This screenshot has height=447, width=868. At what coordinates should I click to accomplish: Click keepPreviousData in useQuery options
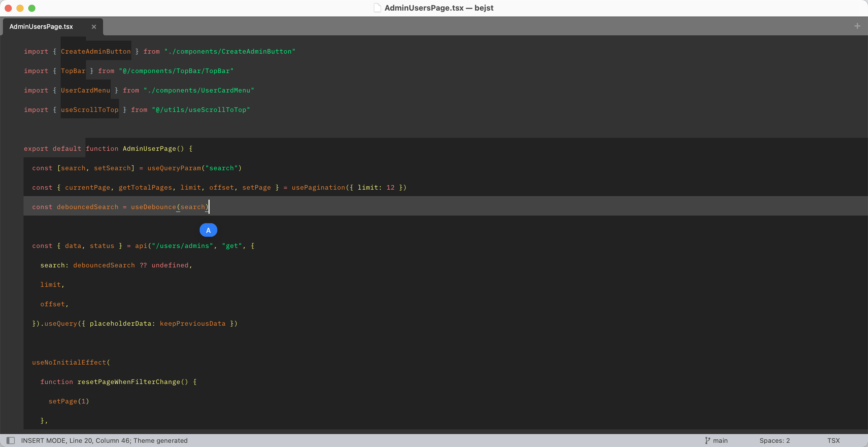[x=193, y=324]
